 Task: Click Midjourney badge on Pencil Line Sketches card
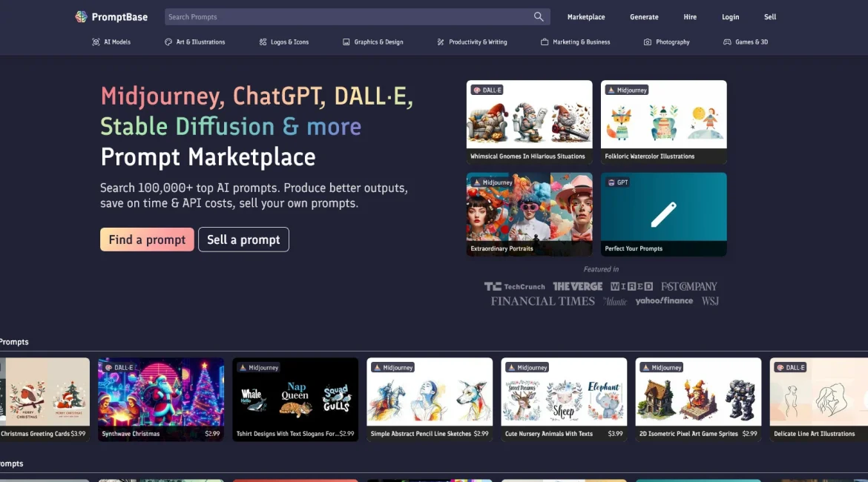tap(393, 368)
